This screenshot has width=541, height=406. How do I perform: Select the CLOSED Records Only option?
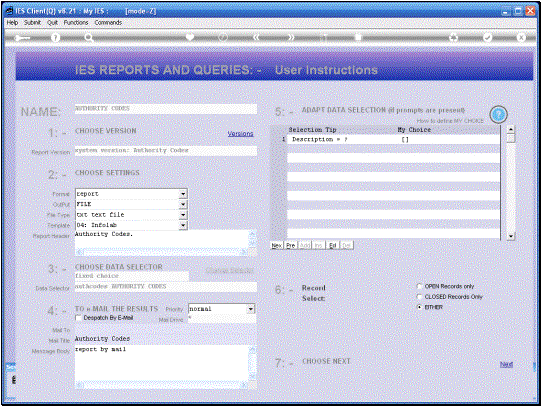tap(420, 297)
